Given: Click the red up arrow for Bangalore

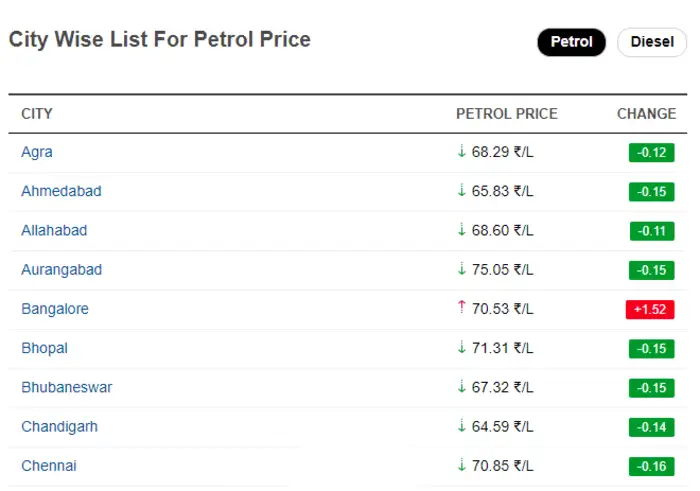Looking at the screenshot, I should 461,309.
